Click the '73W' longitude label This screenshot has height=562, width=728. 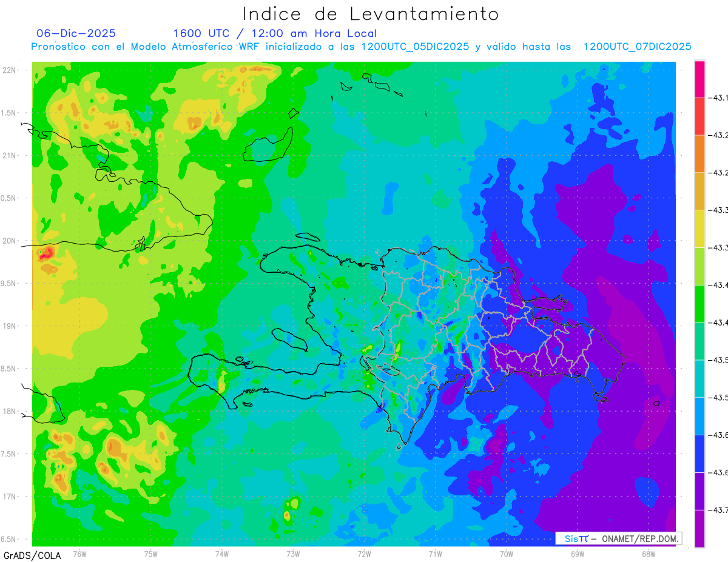293,554
